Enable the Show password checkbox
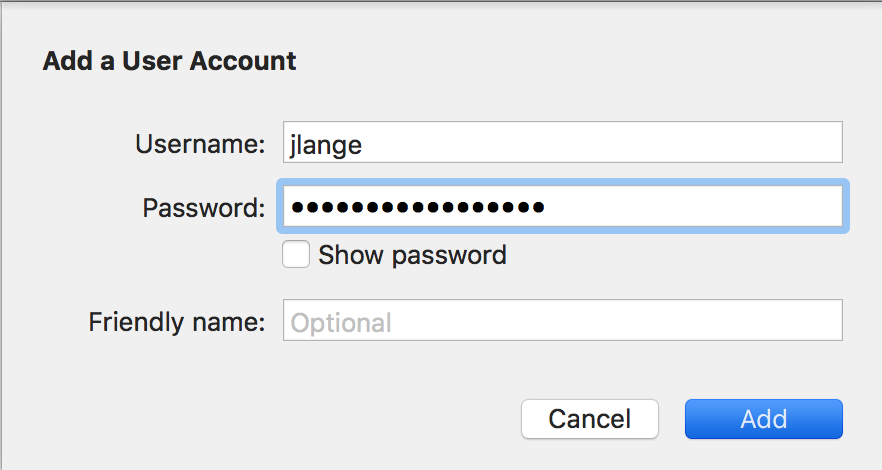This screenshot has width=882, height=470. click(296, 255)
